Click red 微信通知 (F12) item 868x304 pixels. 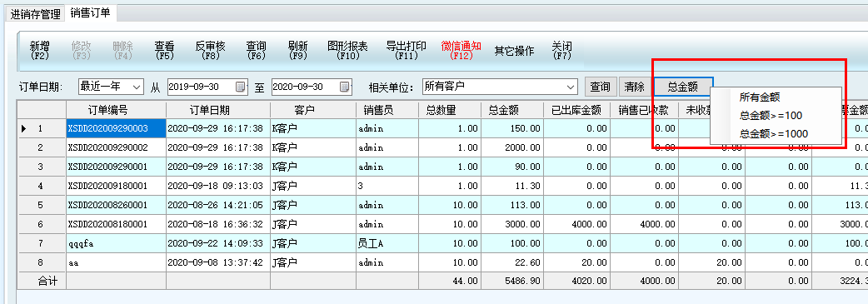[x=461, y=51]
